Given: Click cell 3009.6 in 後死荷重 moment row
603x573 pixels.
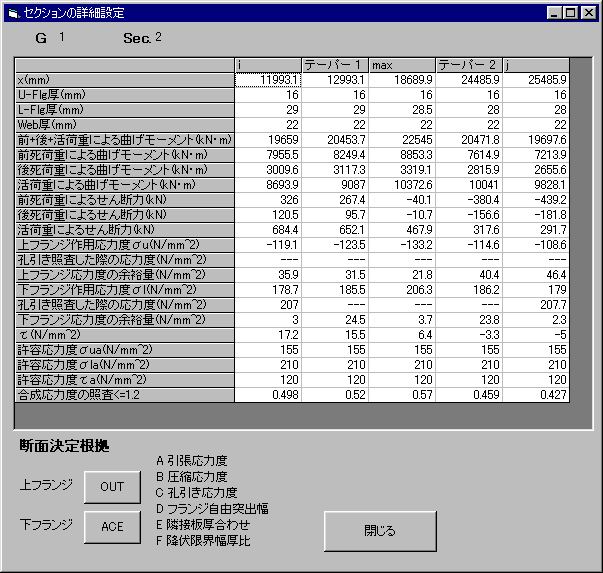Looking at the screenshot, I should pyautogui.click(x=268, y=170).
